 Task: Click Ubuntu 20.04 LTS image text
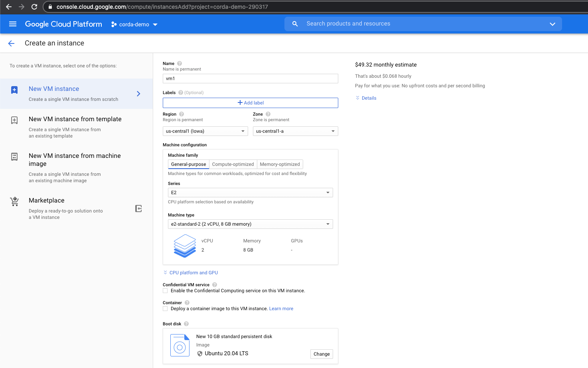coord(227,354)
